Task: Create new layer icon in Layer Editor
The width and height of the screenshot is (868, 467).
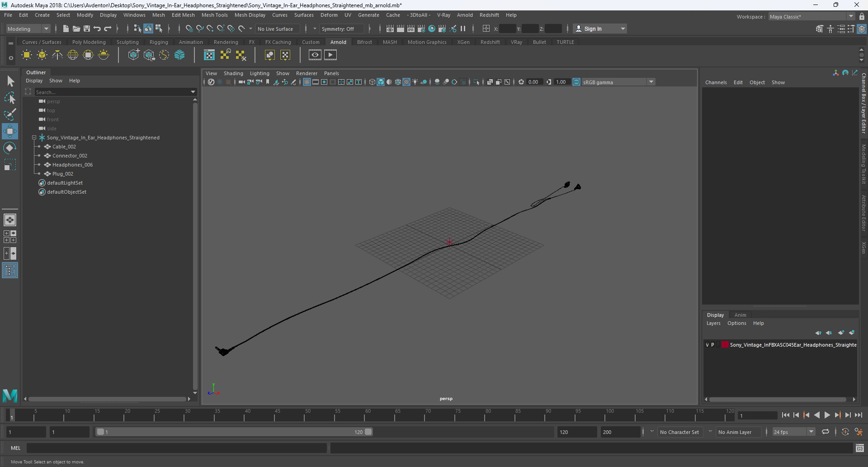Action: click(841, 333)
